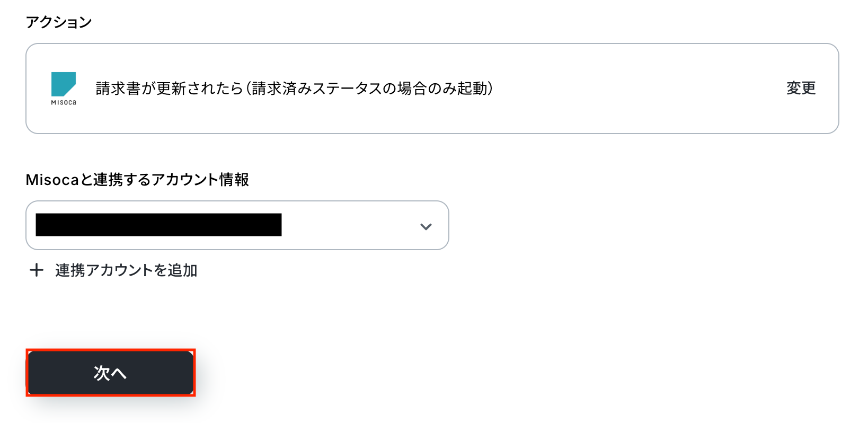This screenshot has height=423, width=868.
Task: Click the MISOCA wordmark under the logo
Action: point(64,102)
